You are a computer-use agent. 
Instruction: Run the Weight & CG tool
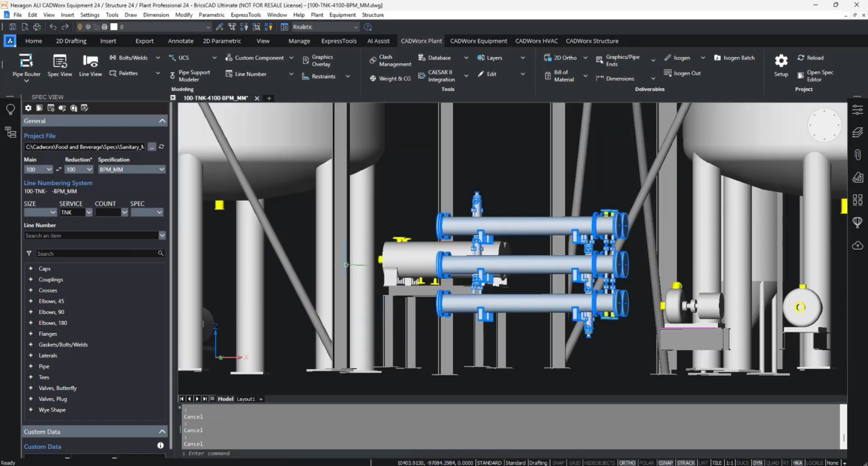point(390,79)
